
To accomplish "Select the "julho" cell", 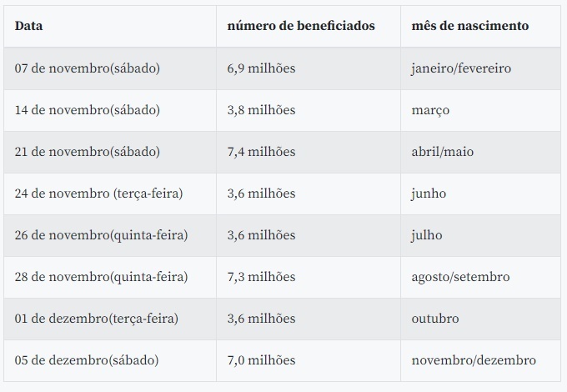I will [427, 235].
